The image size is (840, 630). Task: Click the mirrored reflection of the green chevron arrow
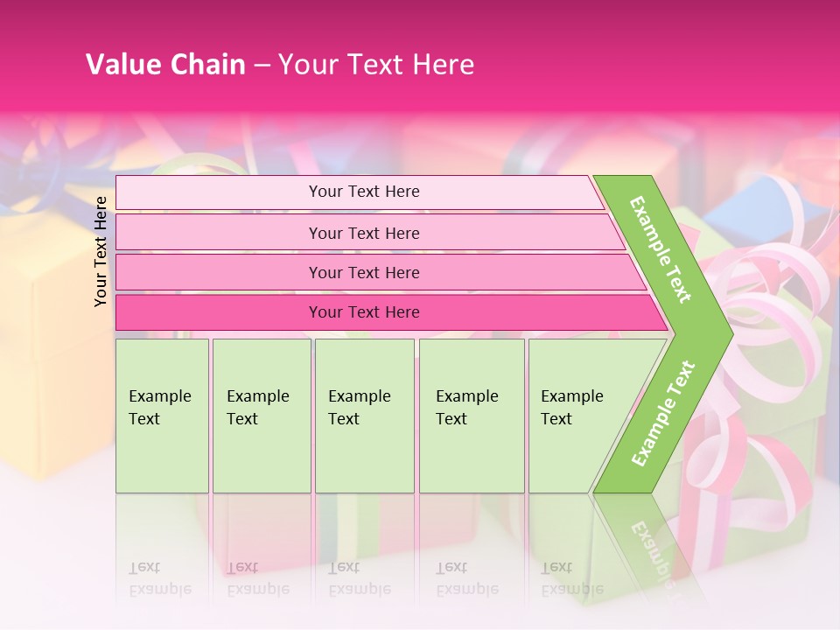click(647, 542)
